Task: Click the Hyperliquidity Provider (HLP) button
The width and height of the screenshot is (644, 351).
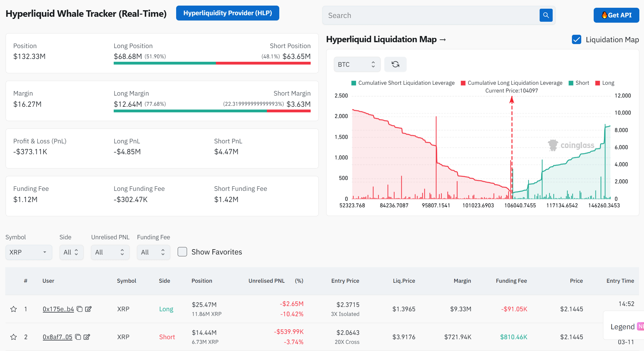Action: tap(227, 13)
